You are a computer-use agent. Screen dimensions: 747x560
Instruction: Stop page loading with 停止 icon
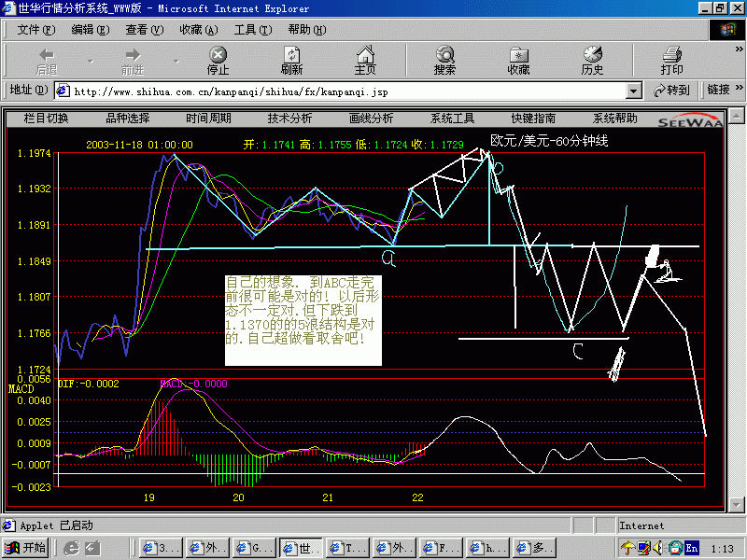(218, 61)
